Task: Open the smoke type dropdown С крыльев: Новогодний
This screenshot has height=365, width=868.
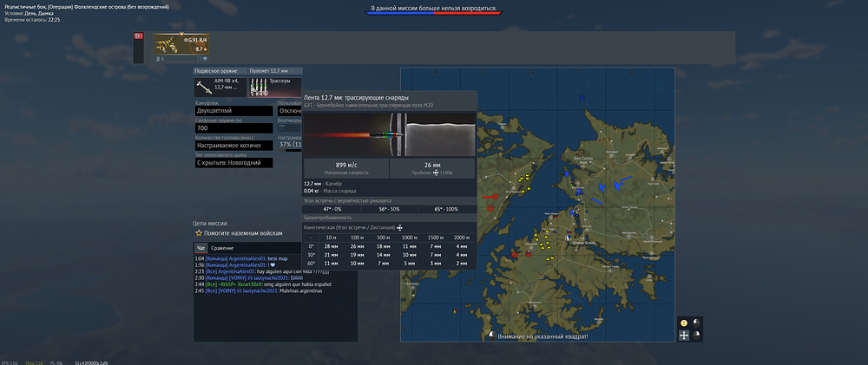Action: (x=233, y=163)
